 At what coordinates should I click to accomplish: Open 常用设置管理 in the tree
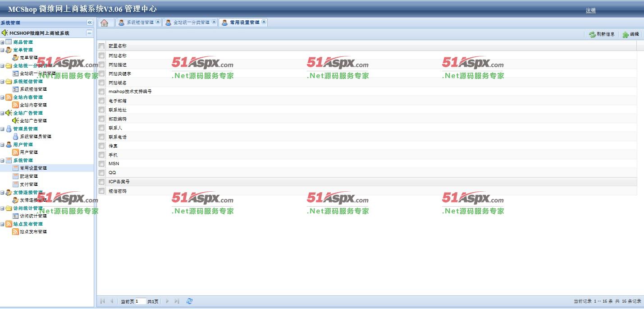tap(33, 168)
